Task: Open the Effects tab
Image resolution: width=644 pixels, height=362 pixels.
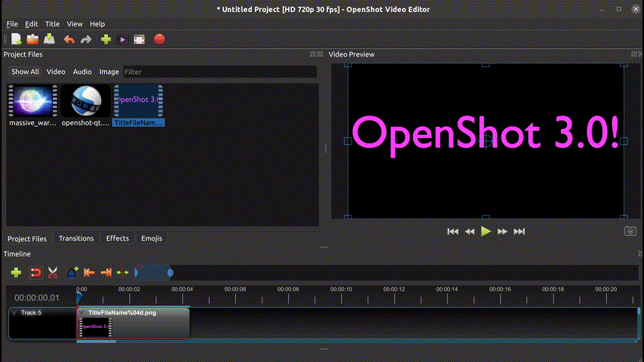Action: [117, 238]
